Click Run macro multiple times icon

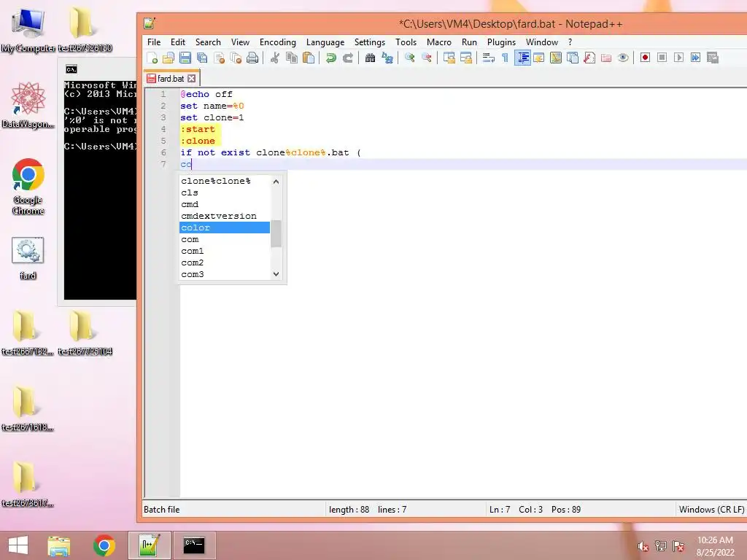coord(695,58)
